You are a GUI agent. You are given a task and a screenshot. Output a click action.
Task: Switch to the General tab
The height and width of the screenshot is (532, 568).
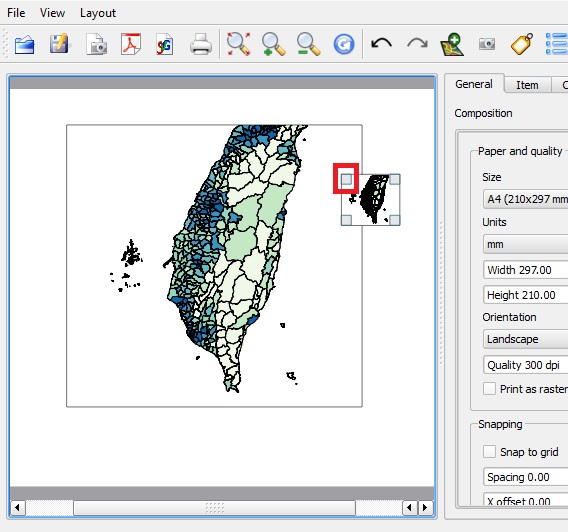[474, 84]
